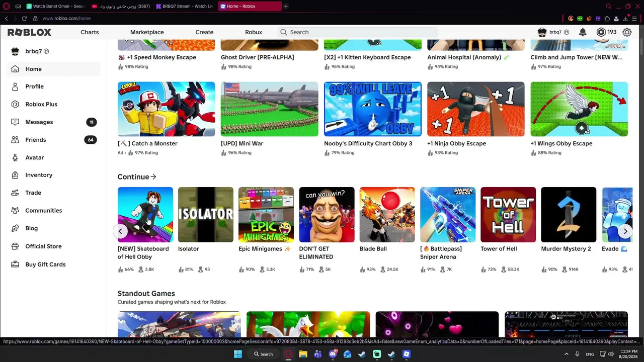Open the Create menu item

pyautogui.click(x=204, y=32)
